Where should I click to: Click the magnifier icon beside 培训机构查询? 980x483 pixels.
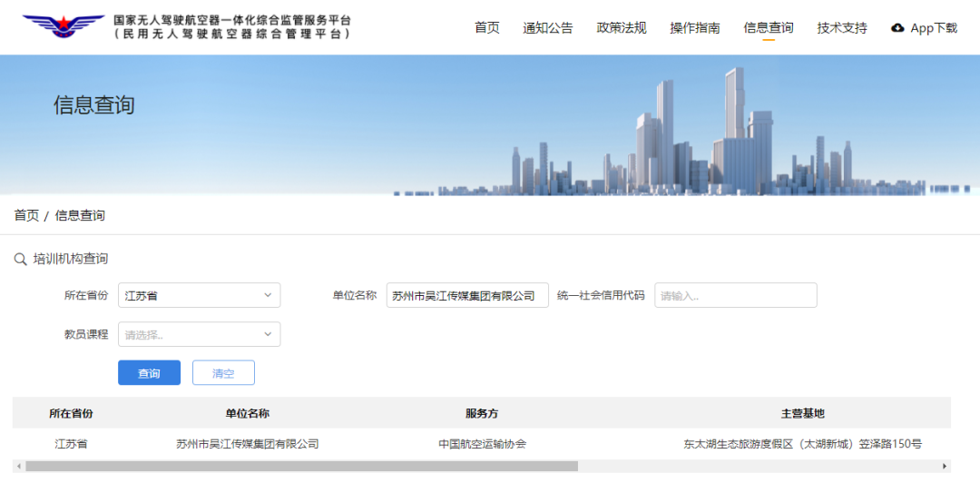(20, 259)
